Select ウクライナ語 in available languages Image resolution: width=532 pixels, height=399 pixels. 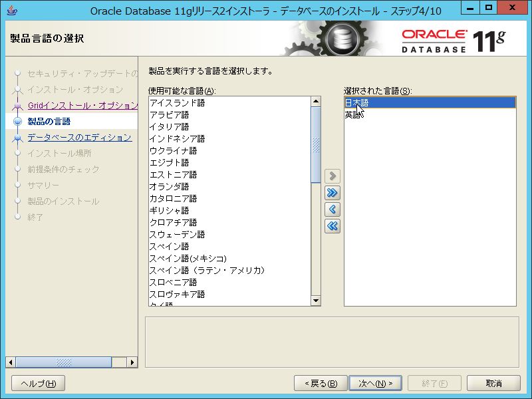point(229,151)
